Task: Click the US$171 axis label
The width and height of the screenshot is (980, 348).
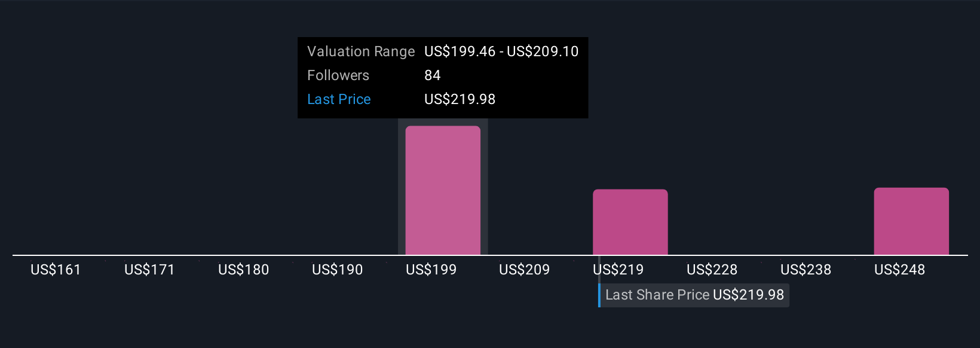Action: click(149, 270)
